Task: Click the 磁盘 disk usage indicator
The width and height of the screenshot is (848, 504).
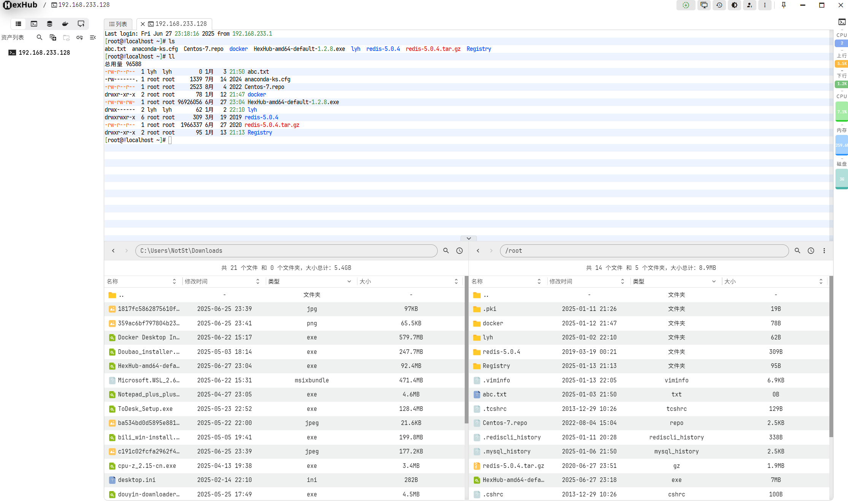Action: point(842,179)
